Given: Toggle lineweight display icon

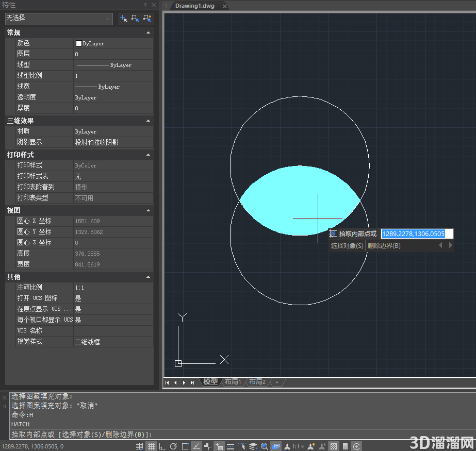Looking at the screenshot, I should click(231, 446).
